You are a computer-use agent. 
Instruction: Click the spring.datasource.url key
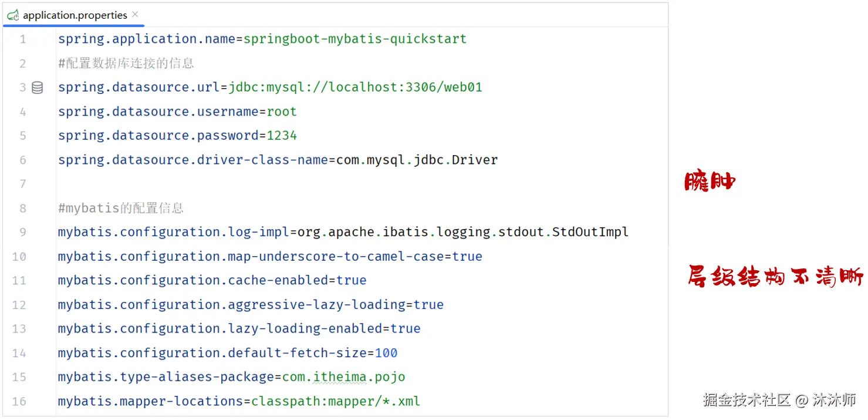coord(139,88)
